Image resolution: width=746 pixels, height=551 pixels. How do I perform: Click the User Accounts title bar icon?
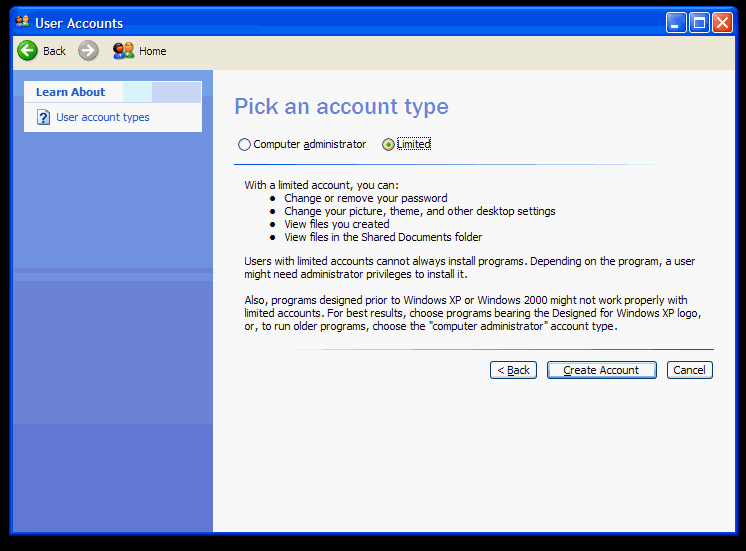tap(22, 22)
